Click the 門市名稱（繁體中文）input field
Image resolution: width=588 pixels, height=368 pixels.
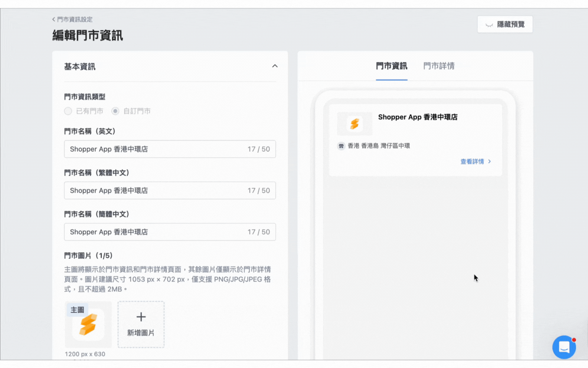pos(170,191)
